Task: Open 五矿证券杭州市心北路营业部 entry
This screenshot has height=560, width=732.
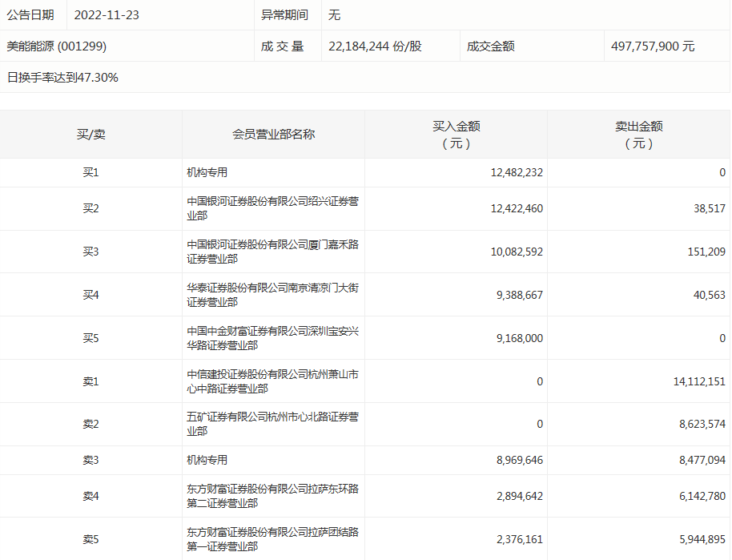Action: 272,424
